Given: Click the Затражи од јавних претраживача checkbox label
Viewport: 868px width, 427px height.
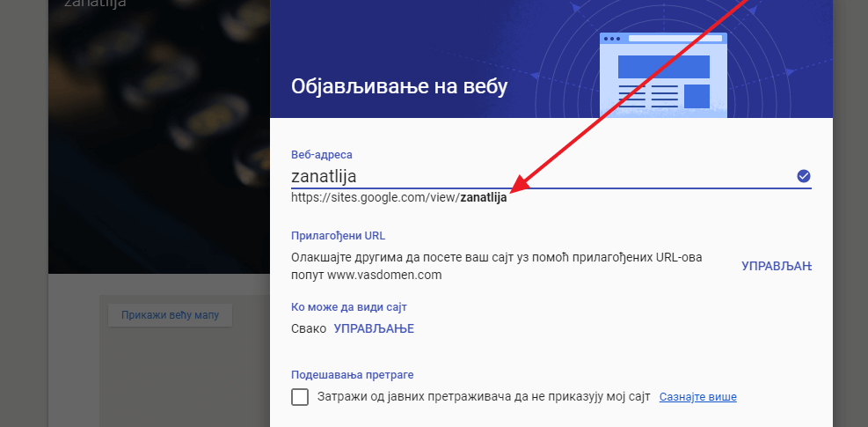Looking at the screenshot, I should (x=484, y=397).
